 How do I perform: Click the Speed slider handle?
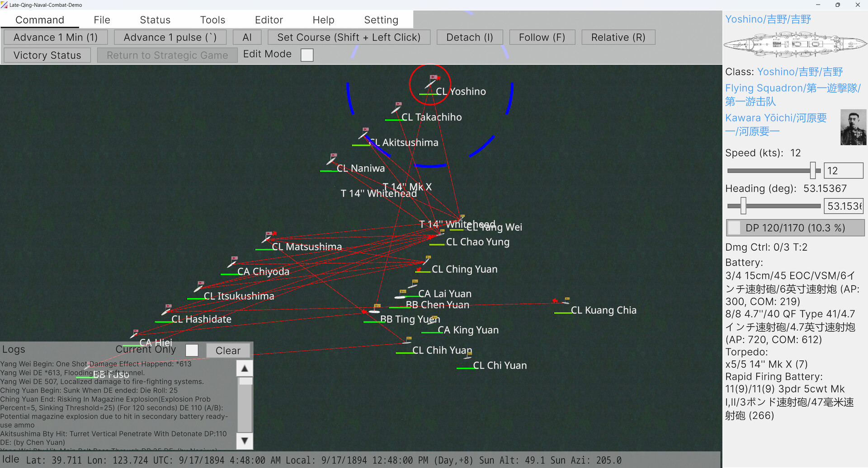812,171
